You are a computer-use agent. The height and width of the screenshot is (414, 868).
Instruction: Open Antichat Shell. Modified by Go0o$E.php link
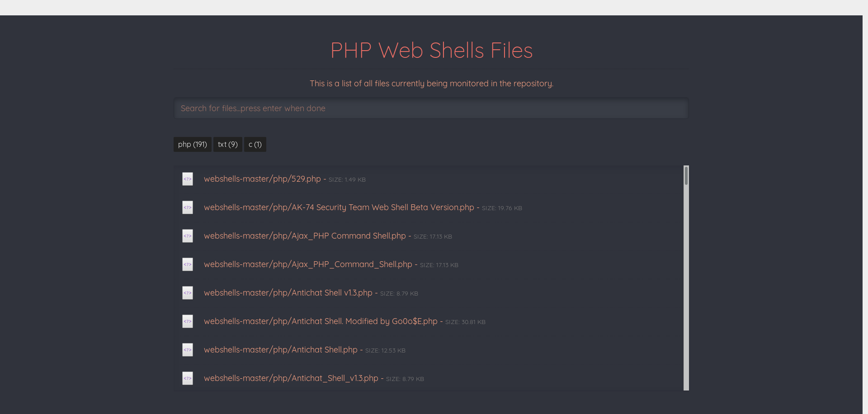pyautogui.click(x=321, y=321)
